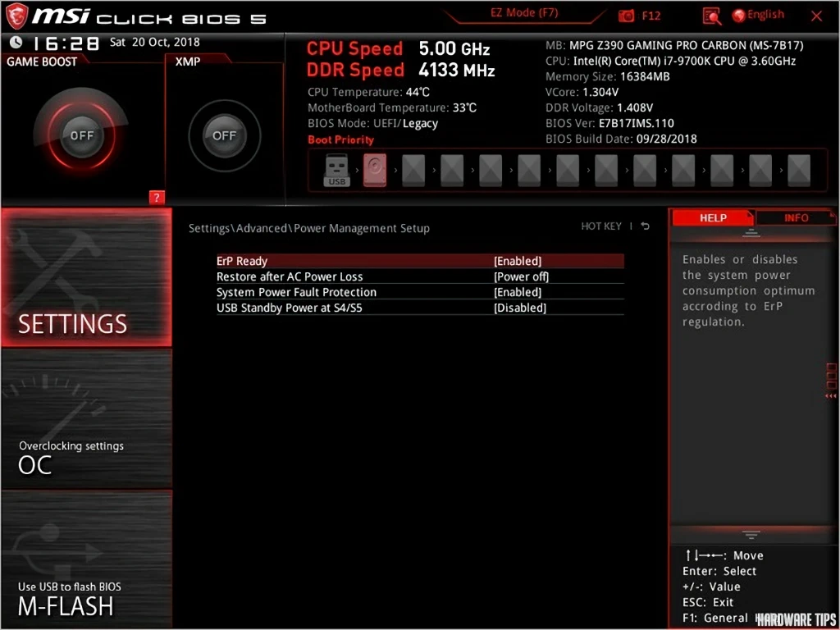Image resolution: width=840 pixels, height=630 pixels.
Task: Toggle the XMP profile button
Action: coord(224,135)
